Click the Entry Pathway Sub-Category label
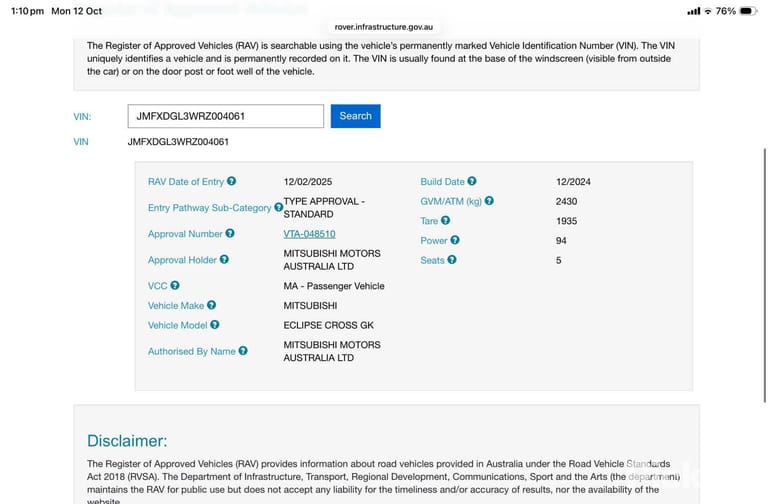This screenshot has width=768, height=504. coord(209,208)
